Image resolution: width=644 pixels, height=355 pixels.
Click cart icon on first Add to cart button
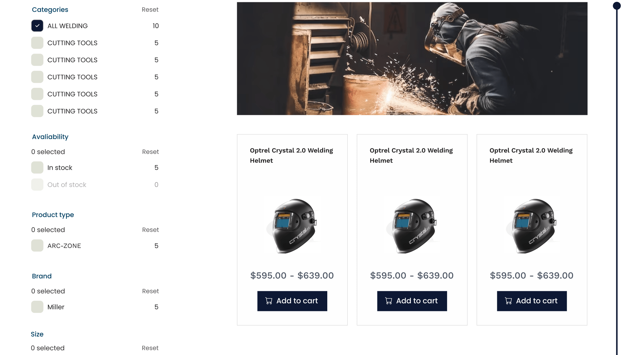(x=269, y=301)
